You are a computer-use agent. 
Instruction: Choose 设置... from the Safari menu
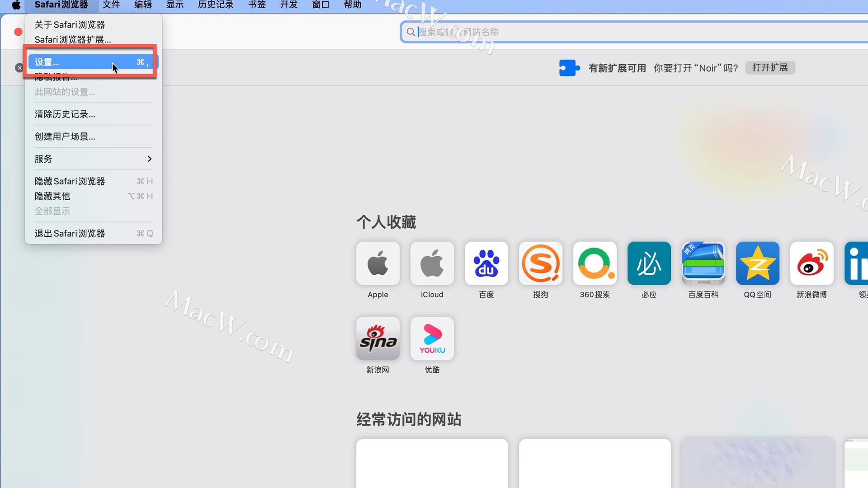pyautogui.click(x=93, y=62)
